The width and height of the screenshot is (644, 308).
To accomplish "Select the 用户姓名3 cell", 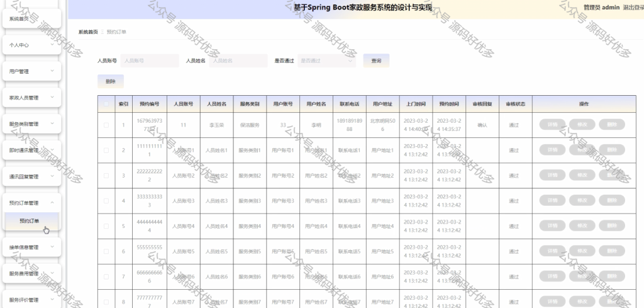I will [x=316, y=201].
